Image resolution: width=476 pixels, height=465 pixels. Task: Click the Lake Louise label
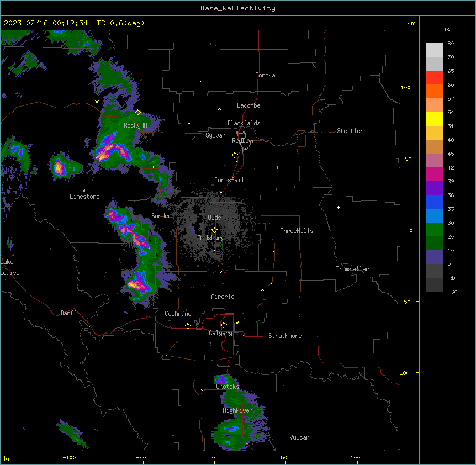coord(10,267)
